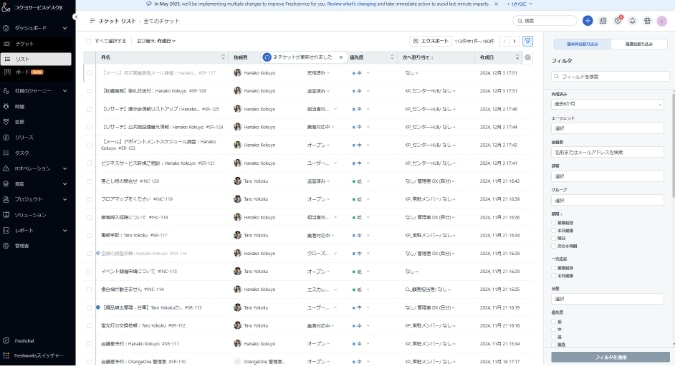Open status dropdown for ticket #SR-126
This screenshot has width=675, height=366.
click(x=318, y=91)
